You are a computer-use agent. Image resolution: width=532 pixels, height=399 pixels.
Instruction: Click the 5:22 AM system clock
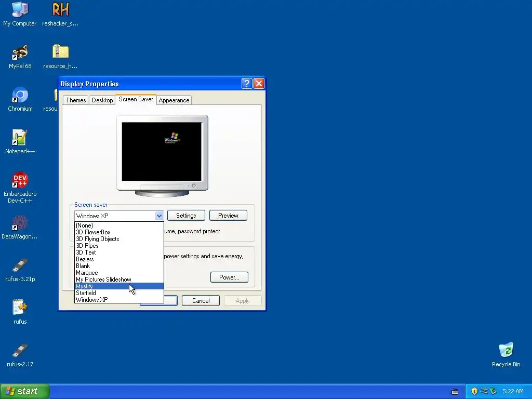tap(513, 391)
